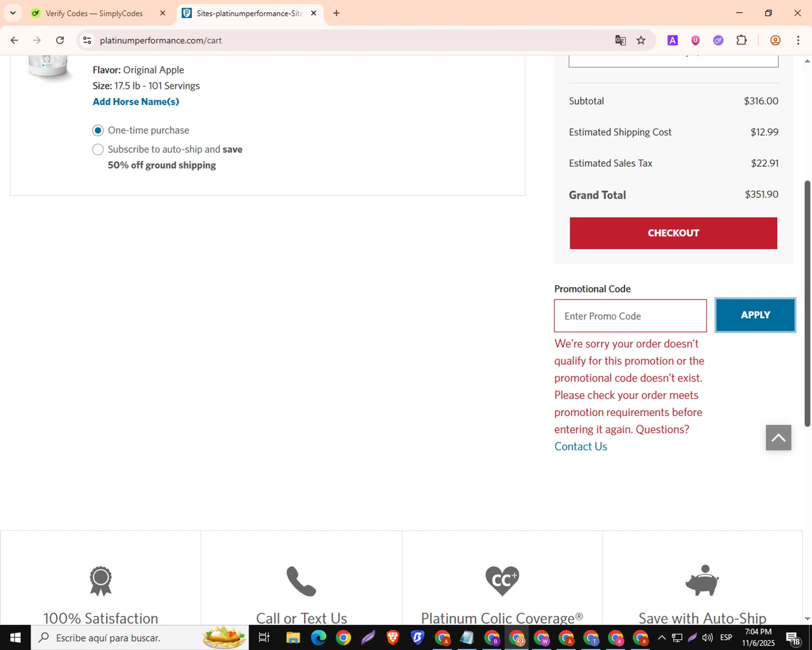Click APPLY promo code button
This screenshot has height=650, width=812.
[755, 315]
